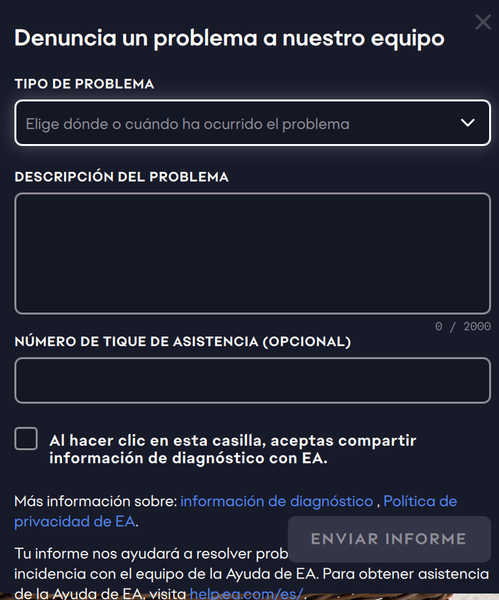Click the chevron arrow in the problem type selector
499x600 pixels.
pos(468,123)
